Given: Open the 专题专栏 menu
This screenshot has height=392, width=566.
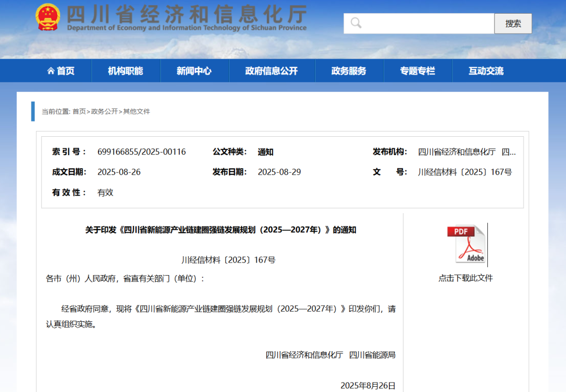Looking at the screenshot, I should pyautogui.click(x=418, y=71).
